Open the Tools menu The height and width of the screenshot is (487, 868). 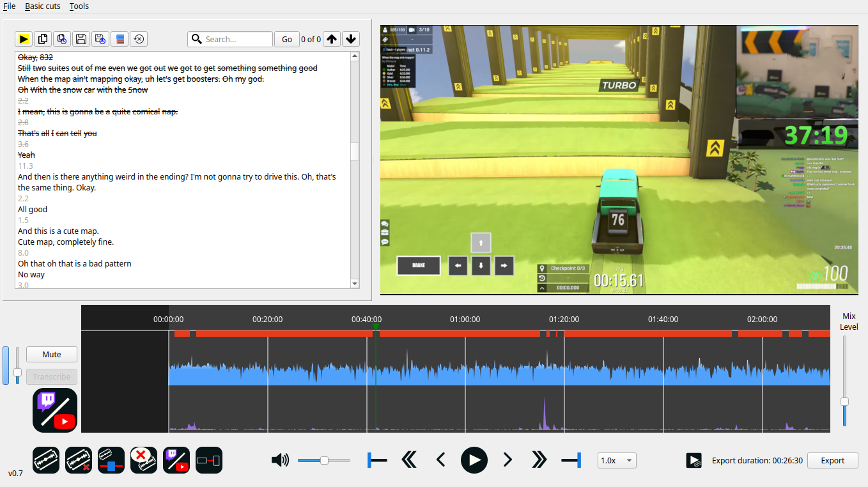pos(79,6)
